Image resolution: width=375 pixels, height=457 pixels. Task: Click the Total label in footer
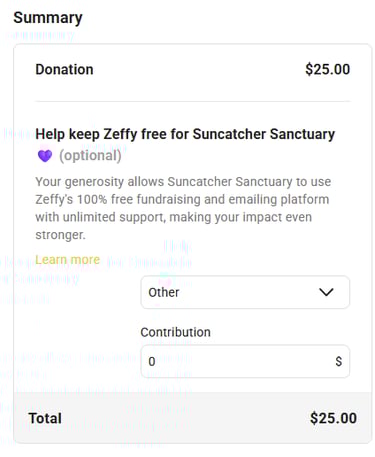45,418
